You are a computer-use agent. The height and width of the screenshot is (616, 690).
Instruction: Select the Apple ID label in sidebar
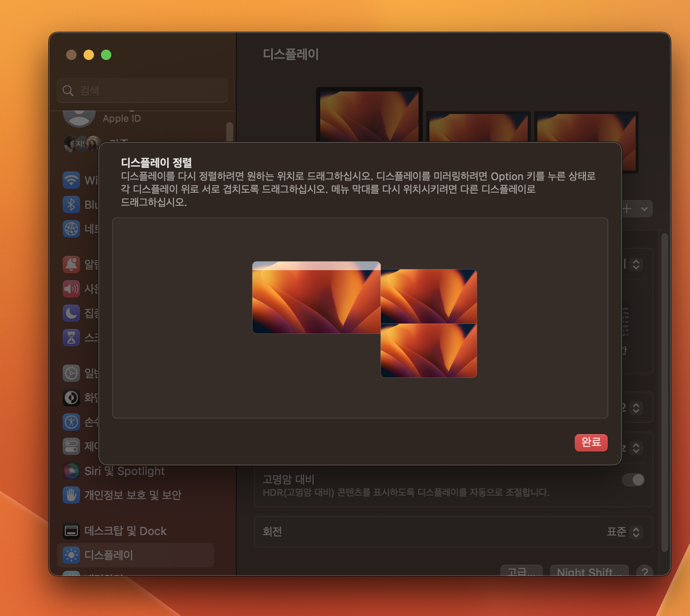click(122, 118)
